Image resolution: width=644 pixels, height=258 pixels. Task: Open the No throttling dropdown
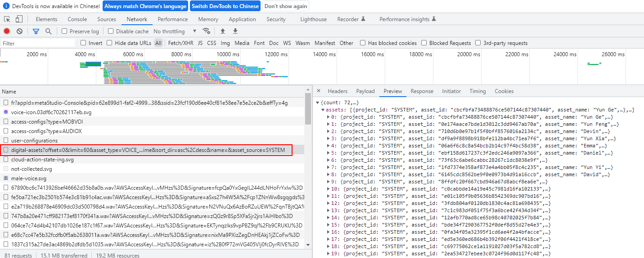(175, 31)
